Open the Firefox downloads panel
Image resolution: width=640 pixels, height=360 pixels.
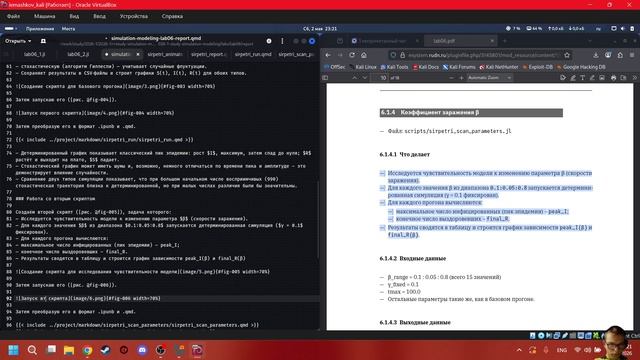point(596,55)
